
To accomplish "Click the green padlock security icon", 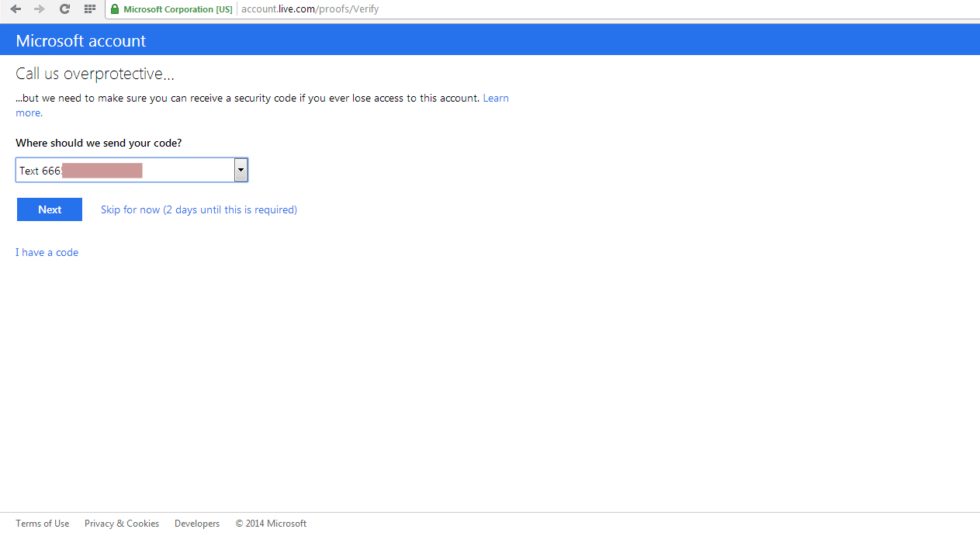I will pos(115,9).
